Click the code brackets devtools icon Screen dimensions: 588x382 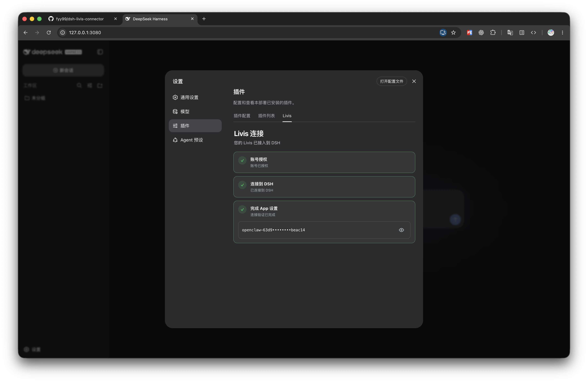point(533,33)
